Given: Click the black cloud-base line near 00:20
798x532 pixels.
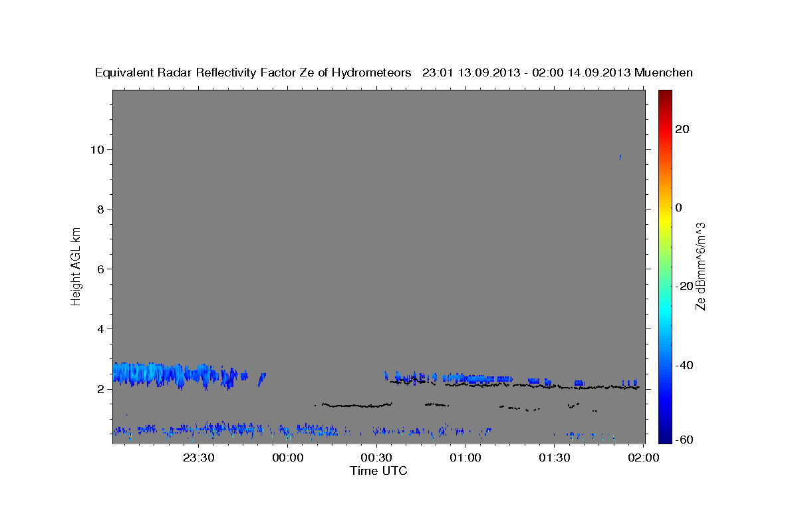Looking at the screenshot, I should pos(356,405).
